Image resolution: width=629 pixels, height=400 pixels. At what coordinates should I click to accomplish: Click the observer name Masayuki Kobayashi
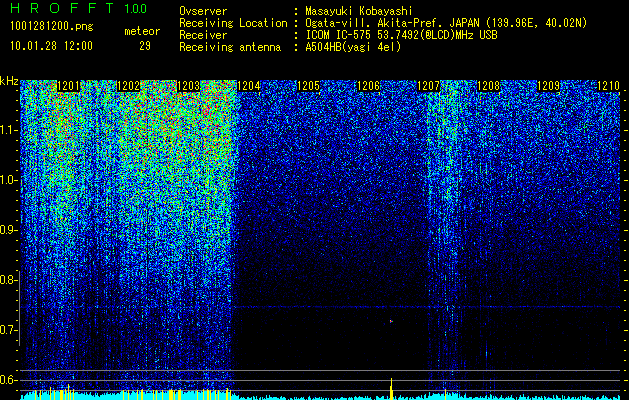[x=359, y=11]
